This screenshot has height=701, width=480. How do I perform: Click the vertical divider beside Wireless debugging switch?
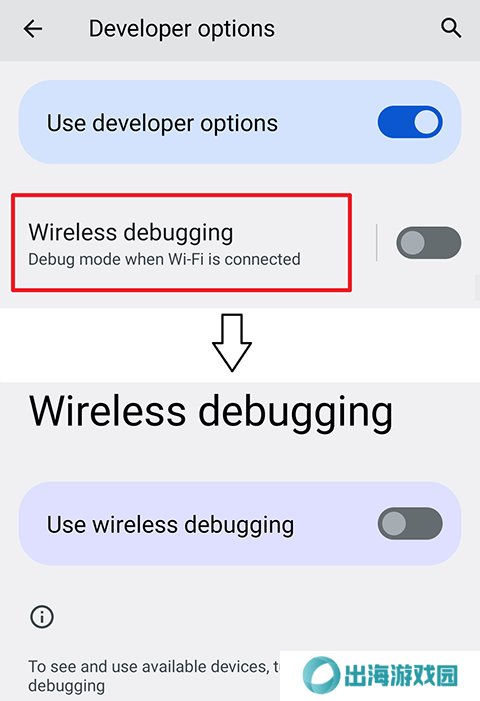(377, 243)
